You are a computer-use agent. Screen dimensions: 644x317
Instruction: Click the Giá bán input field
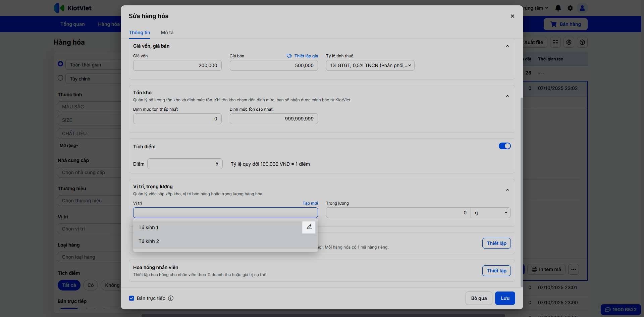click(x=274, y=65)
